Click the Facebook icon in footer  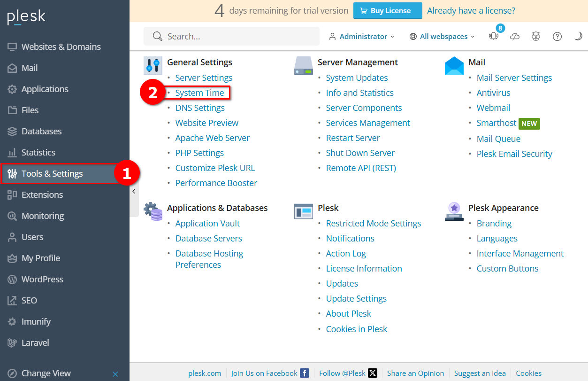[x=305, y=373]
